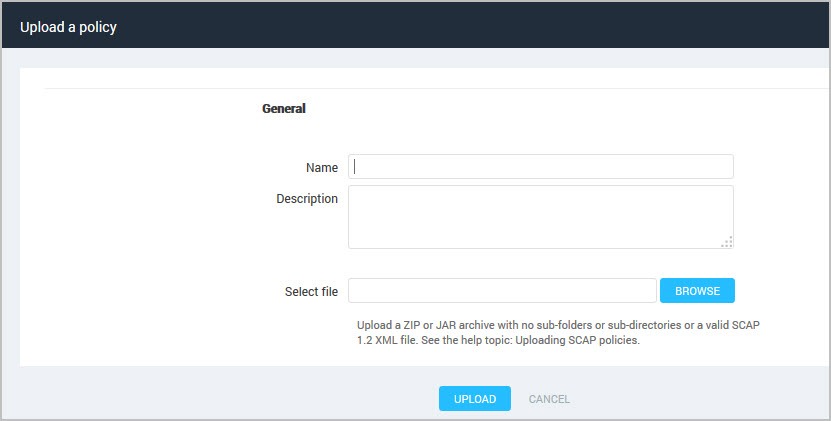Screen dimensions: 831x421
Task: Click the '1.2 XML file' words in the hint
Action: [387, 340]
